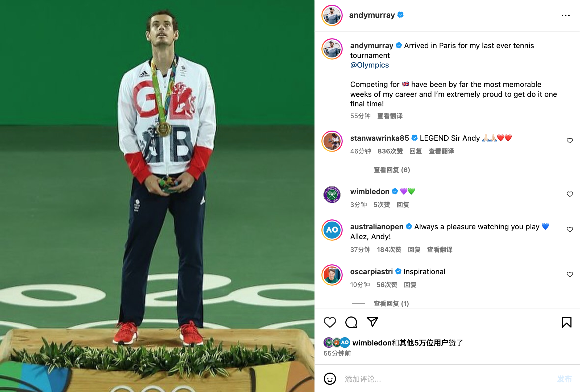Show translation of the post caption

coord(390,116)
